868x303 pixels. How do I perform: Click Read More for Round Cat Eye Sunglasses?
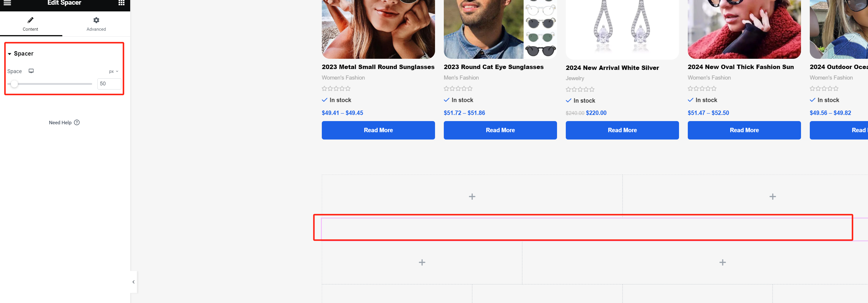500,130
